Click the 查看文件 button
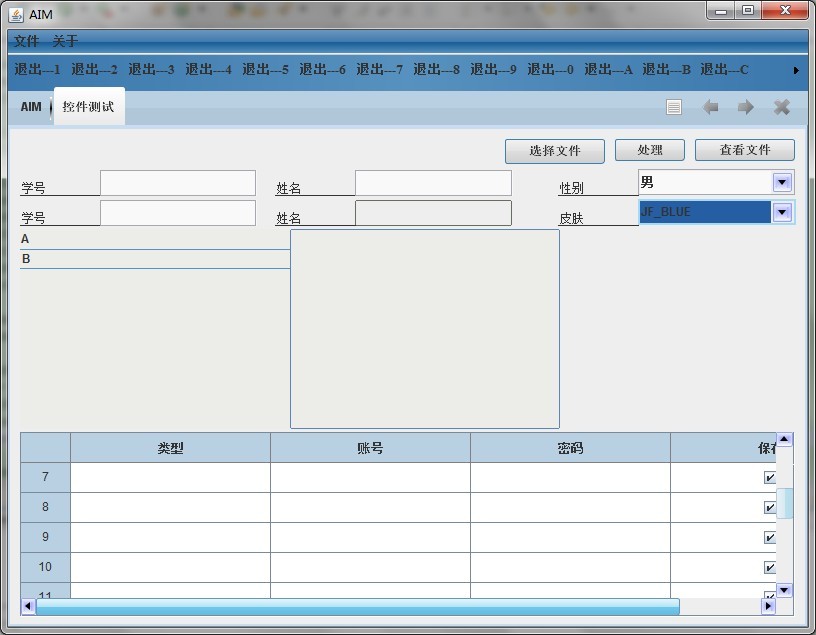816x635 pixels. coord(745,150)
